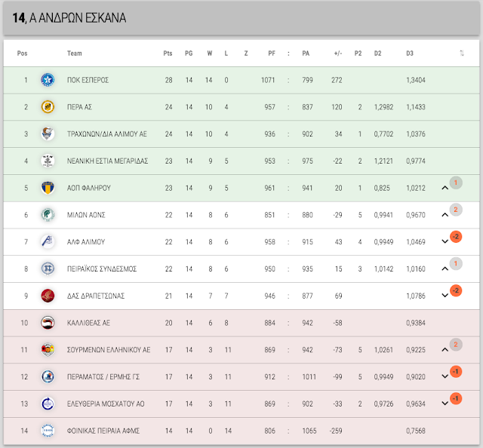483x448 pixels.
Task: Sort table by Pts column header
Action: click(x=168, y=54)
